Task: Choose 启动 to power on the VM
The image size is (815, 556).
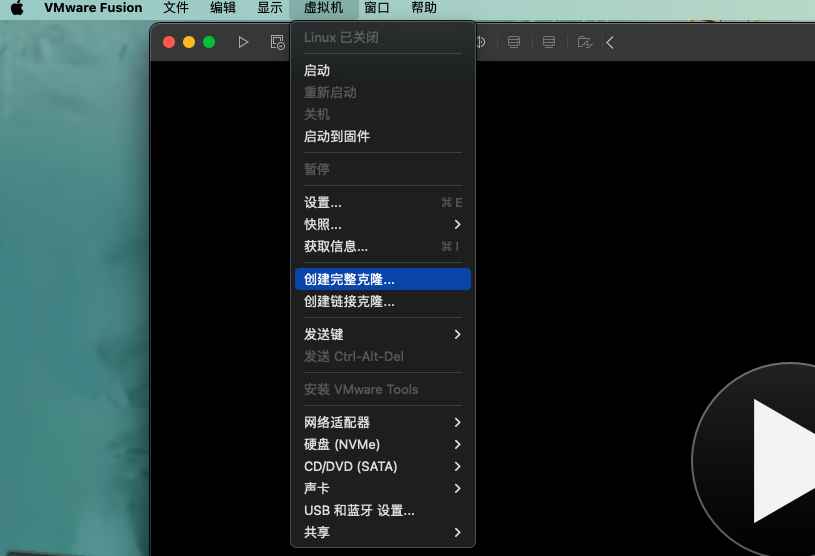Action: [x=383, y=70]
